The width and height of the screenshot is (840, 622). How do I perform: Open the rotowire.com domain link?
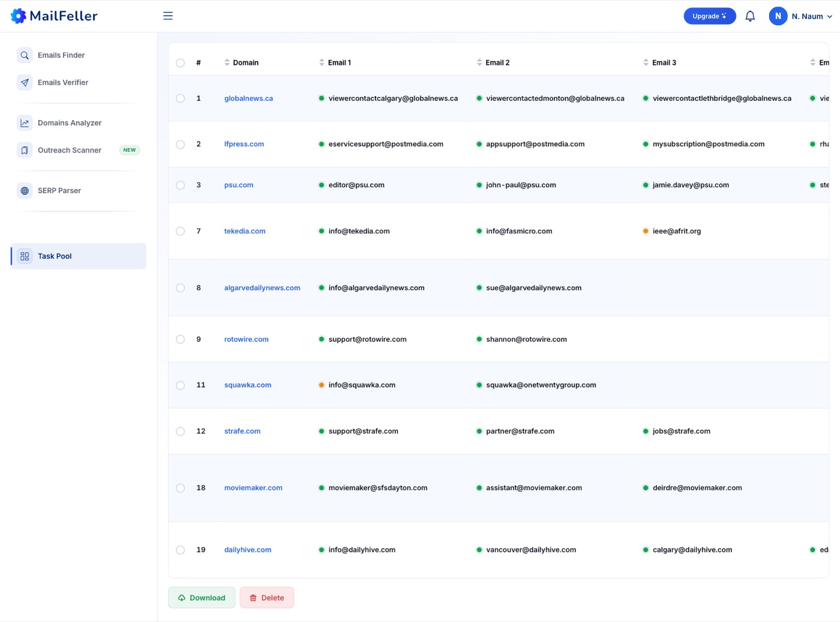(247, 339)
